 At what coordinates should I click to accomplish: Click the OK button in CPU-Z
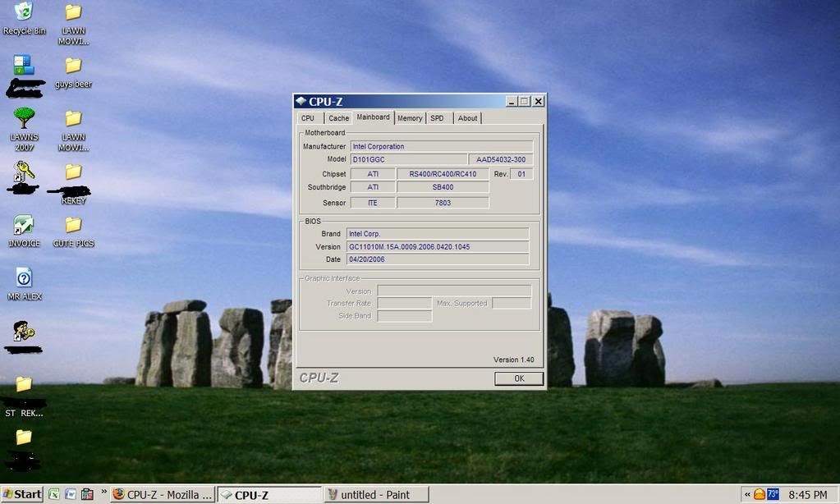pyautogui.click(x=519, y=378)
